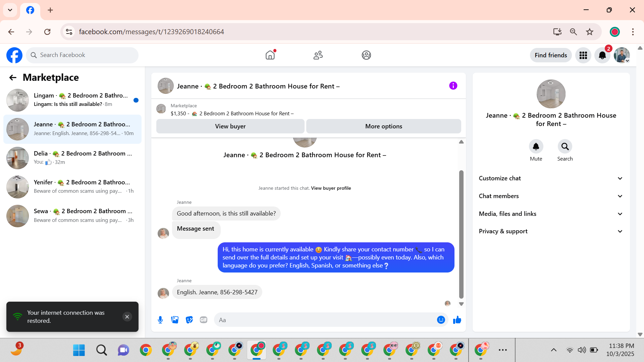
Task: Show hidden system tray icons
Action: tap(554, 350)
